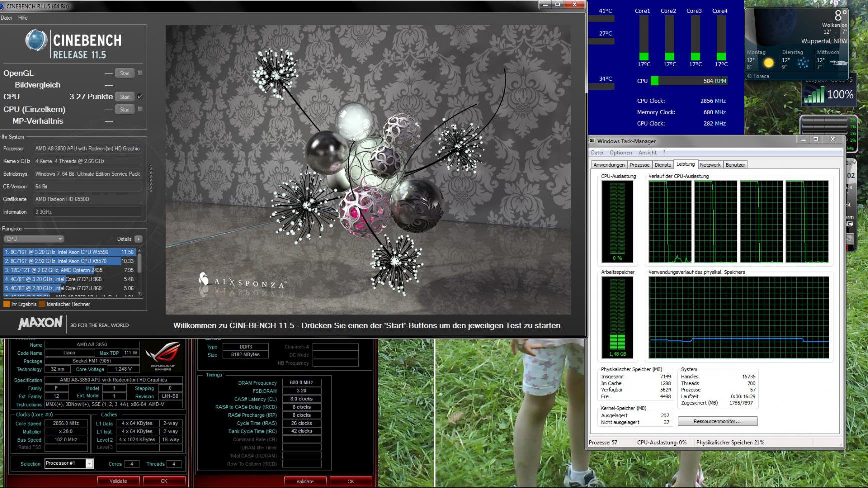Start the CPU benchmark

pyautogui.click(x=125, y=97)
